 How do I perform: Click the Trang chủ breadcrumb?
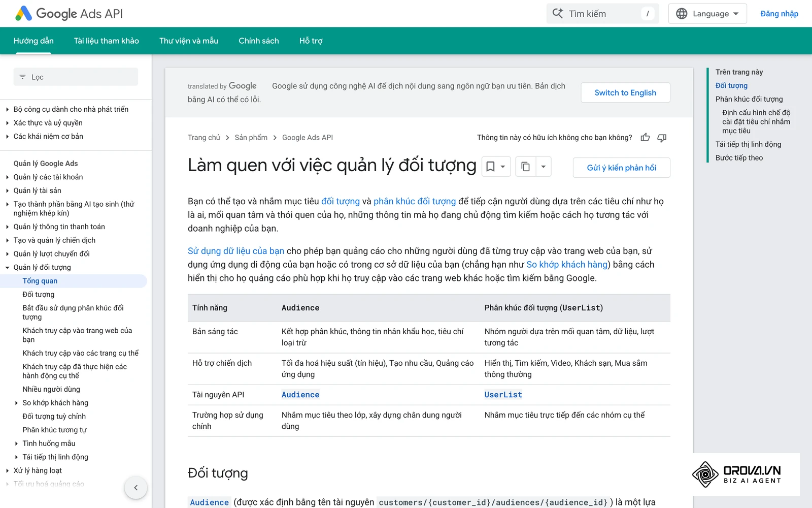coord(204,138)
